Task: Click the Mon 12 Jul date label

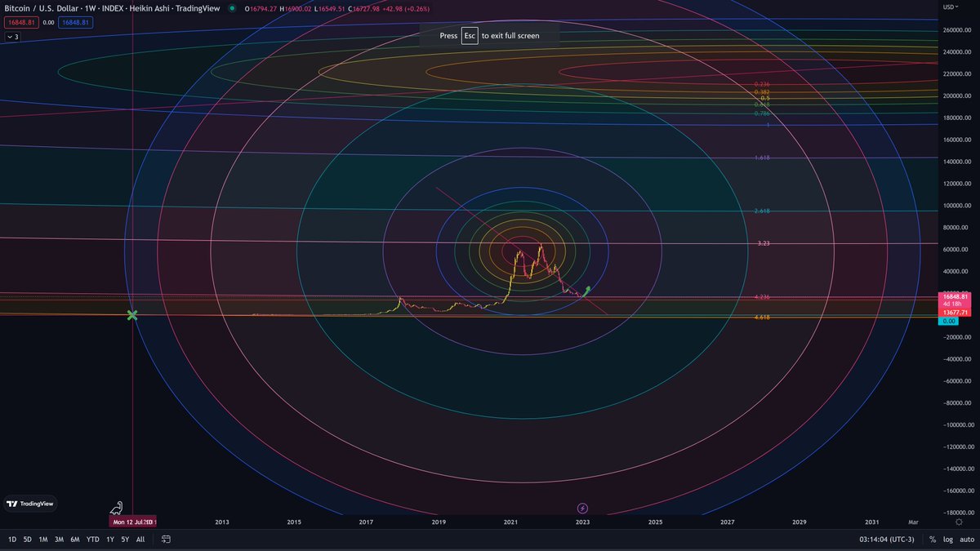Action: point(132,521)
